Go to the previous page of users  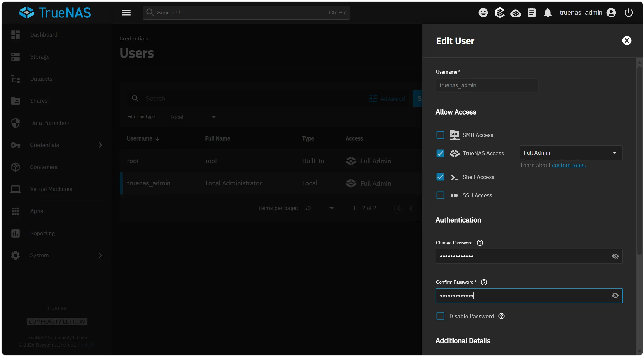411,208
